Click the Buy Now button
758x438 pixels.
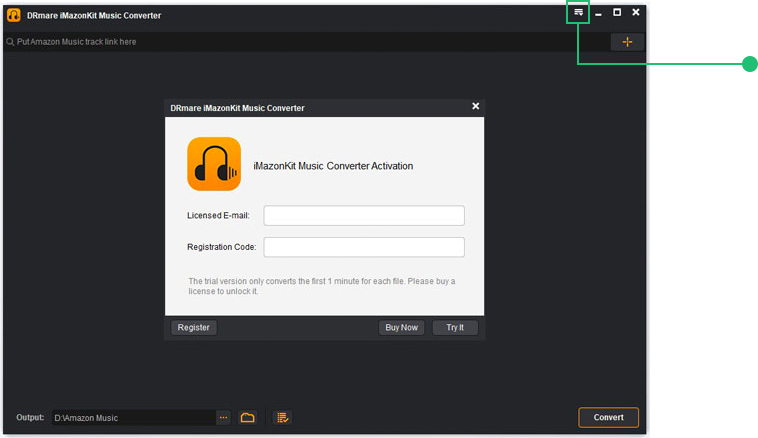coord(401,327)
